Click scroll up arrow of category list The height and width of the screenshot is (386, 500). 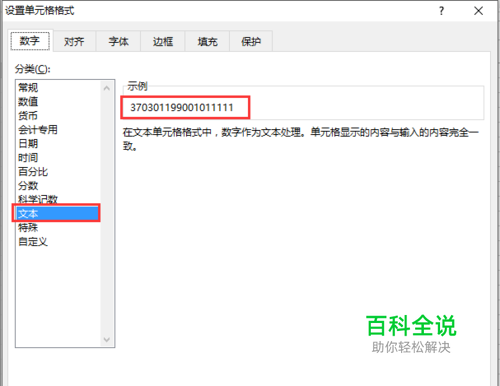click(x=107, y=88)
